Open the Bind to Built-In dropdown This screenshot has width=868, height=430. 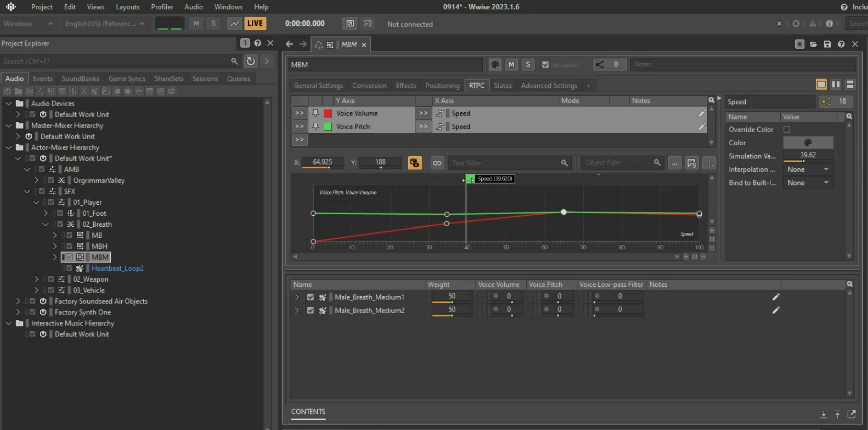(808, 182)
